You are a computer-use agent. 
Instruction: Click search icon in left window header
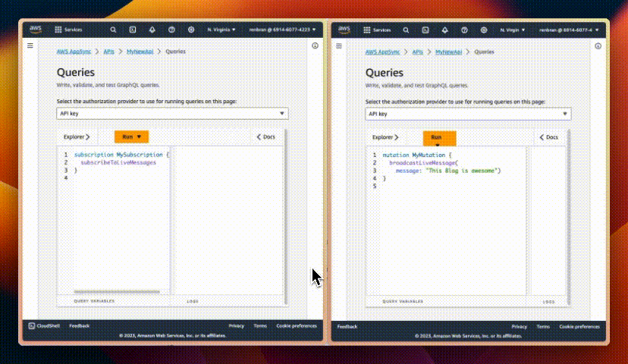tap(113, 30)
